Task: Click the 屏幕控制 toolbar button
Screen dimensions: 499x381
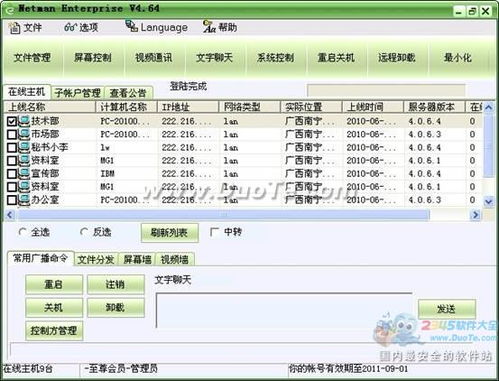Action: pyautogui.click(x=93, y=58)
